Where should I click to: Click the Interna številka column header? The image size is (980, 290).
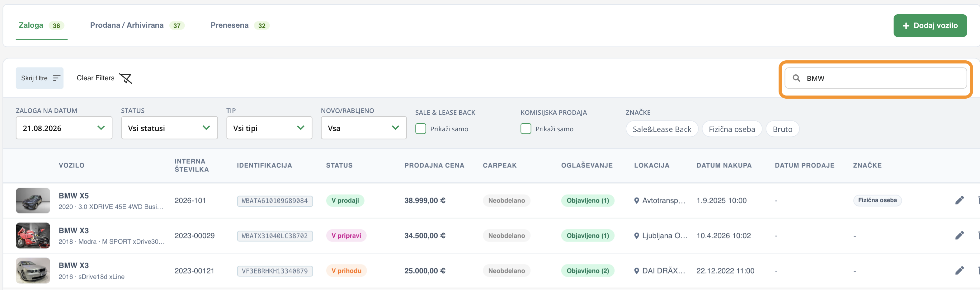point(192,165)
